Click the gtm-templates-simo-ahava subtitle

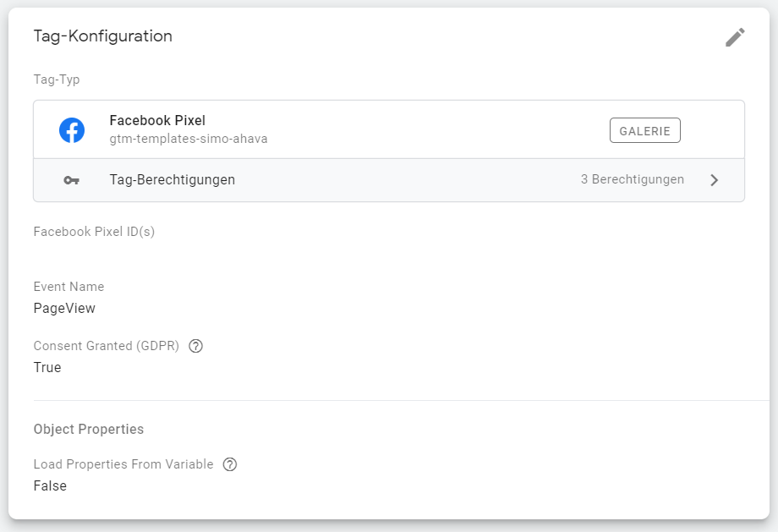189,139
